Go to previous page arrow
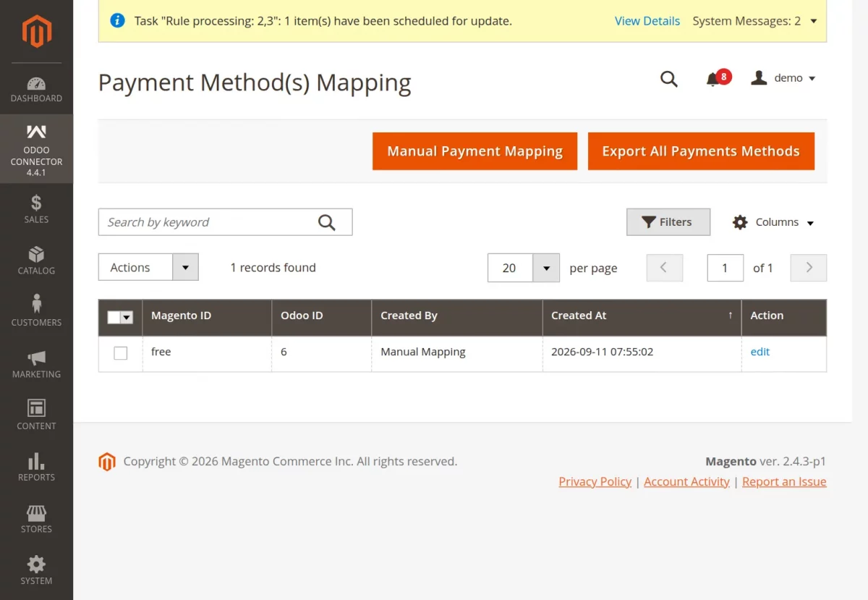This screenshot has width=868, height=600. click(663, 268)
